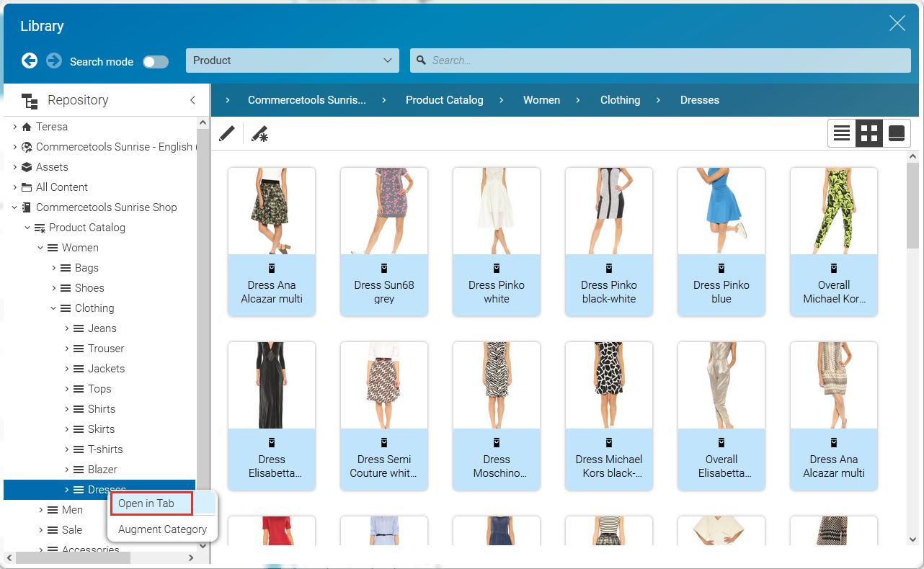Click the magic edit wand icon
The image size is (924, 569).
[259, 133]
